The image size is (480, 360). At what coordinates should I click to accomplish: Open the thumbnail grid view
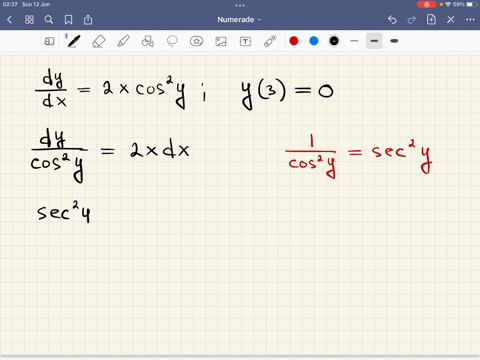(x=29, y=20)
